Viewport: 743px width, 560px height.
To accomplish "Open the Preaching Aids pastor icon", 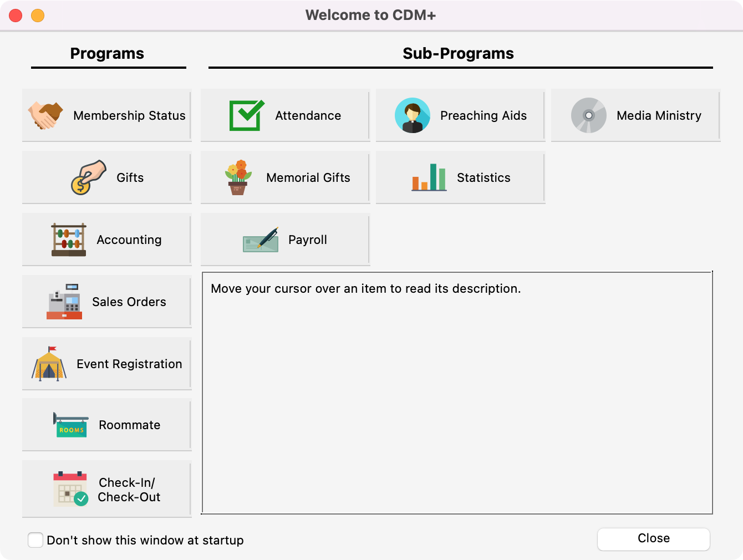I will point(412,115).
